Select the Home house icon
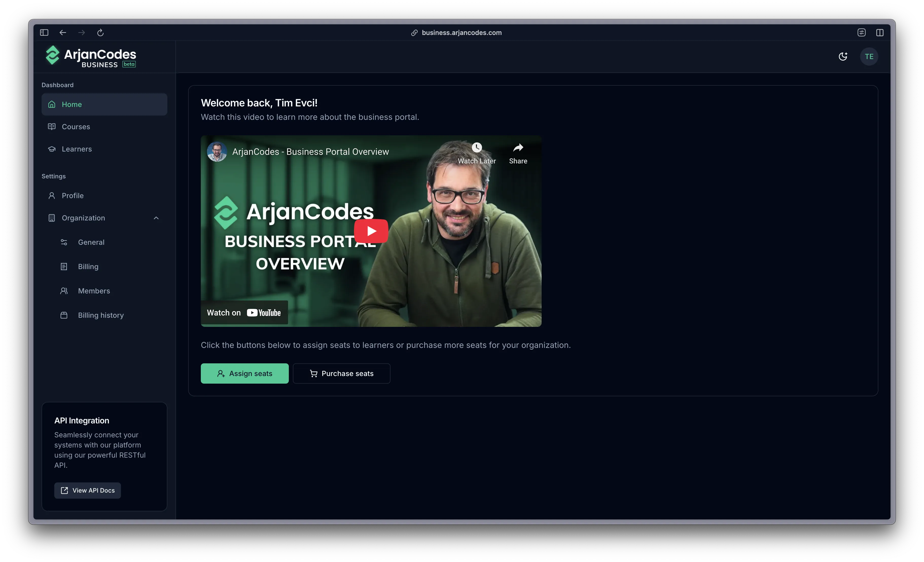The height and width of the screenshot is (562, 924). pyautogui.click(x=52, y=104)
